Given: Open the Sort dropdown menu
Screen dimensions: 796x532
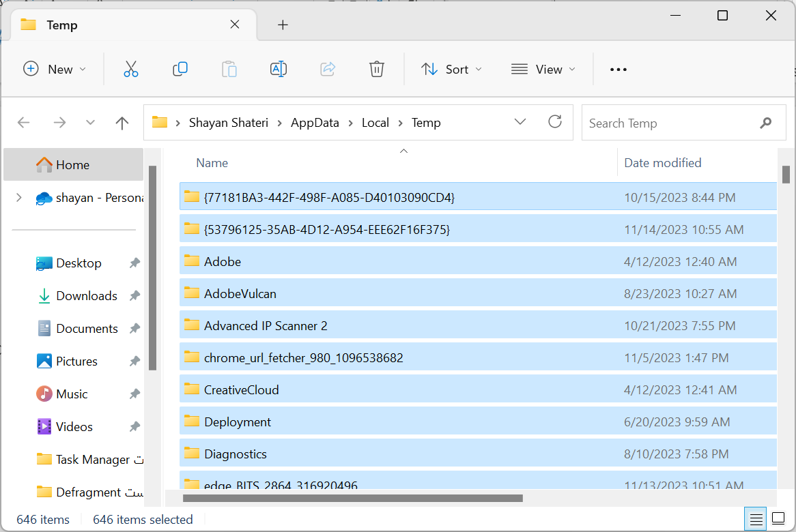Looking at the screenshot, I should (451, 69).
